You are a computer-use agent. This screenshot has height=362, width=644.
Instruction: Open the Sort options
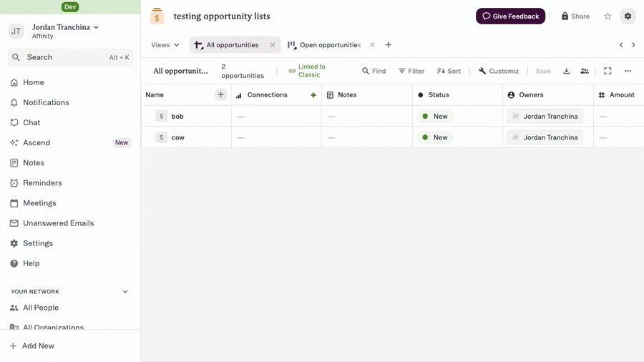tap(449, 71)
